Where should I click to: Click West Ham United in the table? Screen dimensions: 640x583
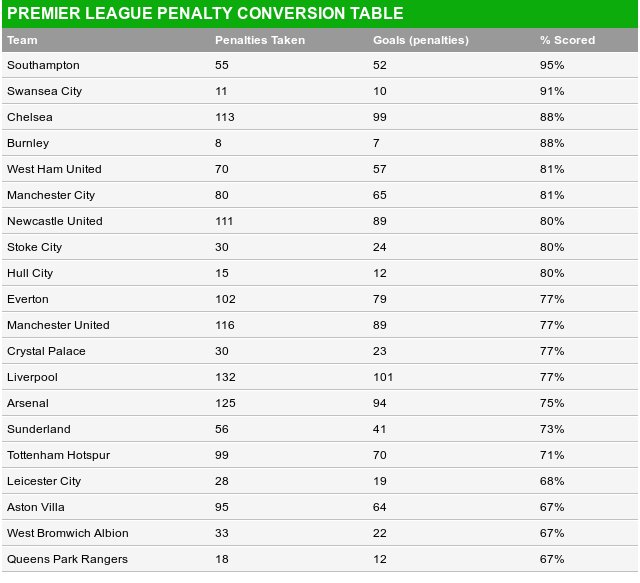(54, 169)
